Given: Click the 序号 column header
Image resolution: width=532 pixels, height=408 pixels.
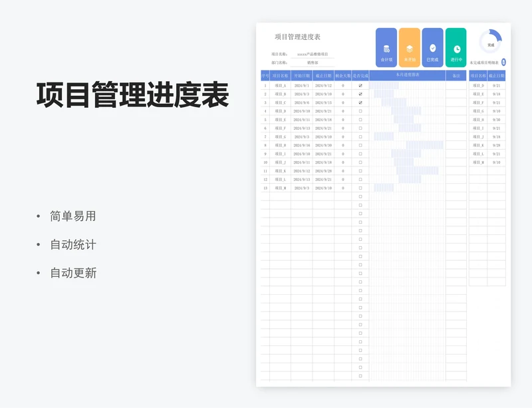Looking at the screenshot, I should [265, 76].
